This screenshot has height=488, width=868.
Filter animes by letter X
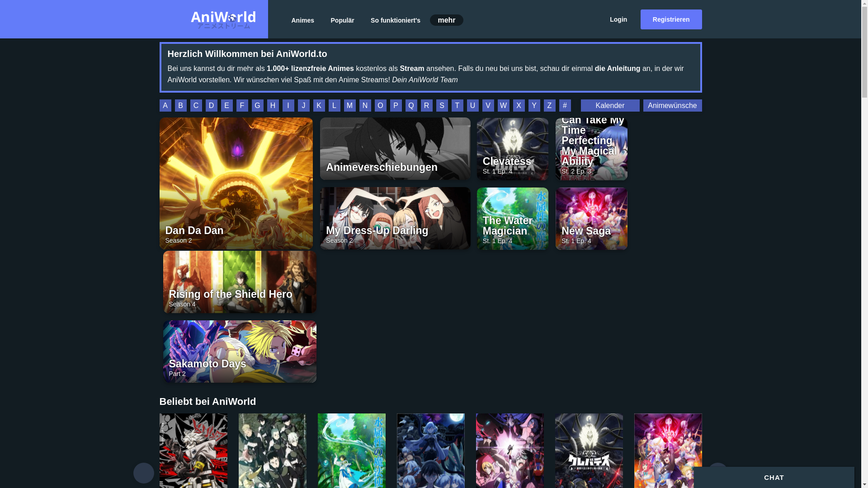(519, 106)
